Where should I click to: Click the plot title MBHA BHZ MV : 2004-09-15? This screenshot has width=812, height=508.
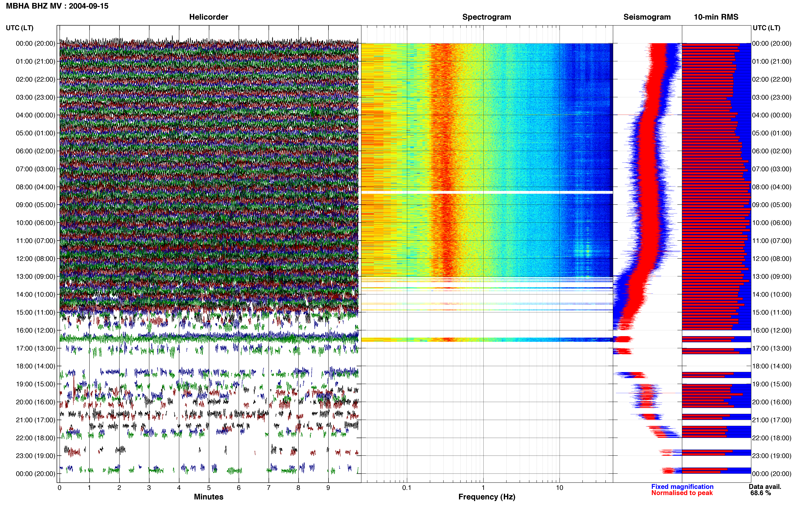click(x=57, y=6)
